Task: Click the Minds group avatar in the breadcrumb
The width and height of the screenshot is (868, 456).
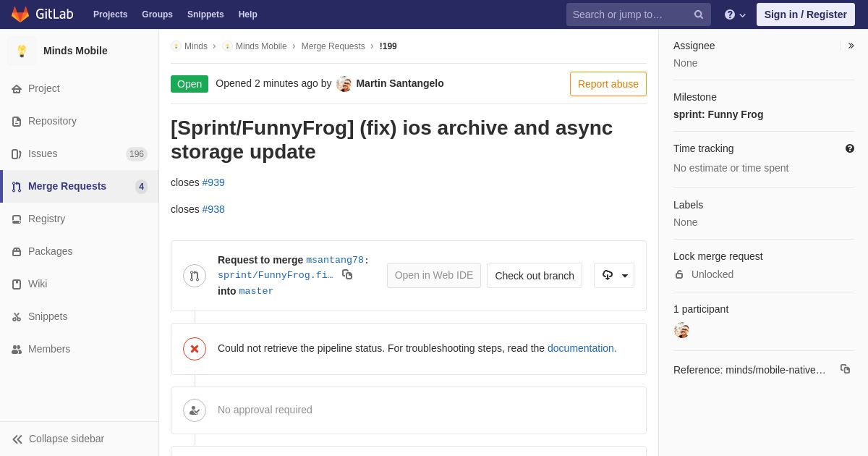Action: [176, 46]
